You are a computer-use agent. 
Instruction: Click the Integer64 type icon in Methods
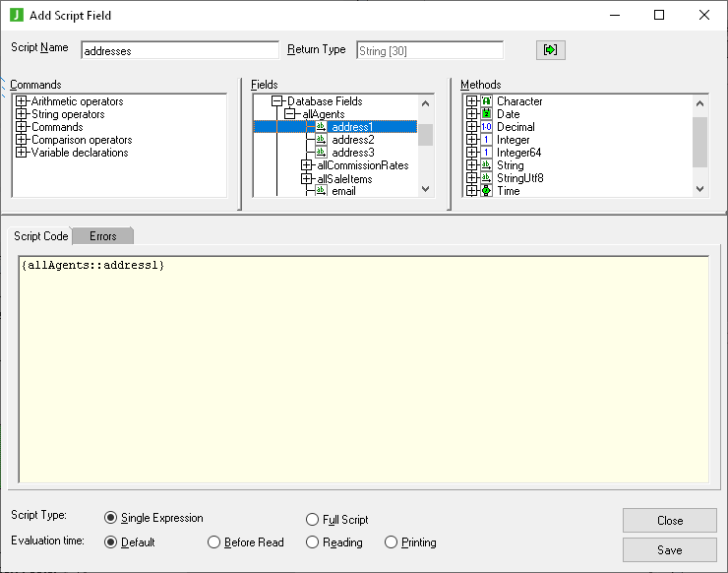click(x=486, y=153)
